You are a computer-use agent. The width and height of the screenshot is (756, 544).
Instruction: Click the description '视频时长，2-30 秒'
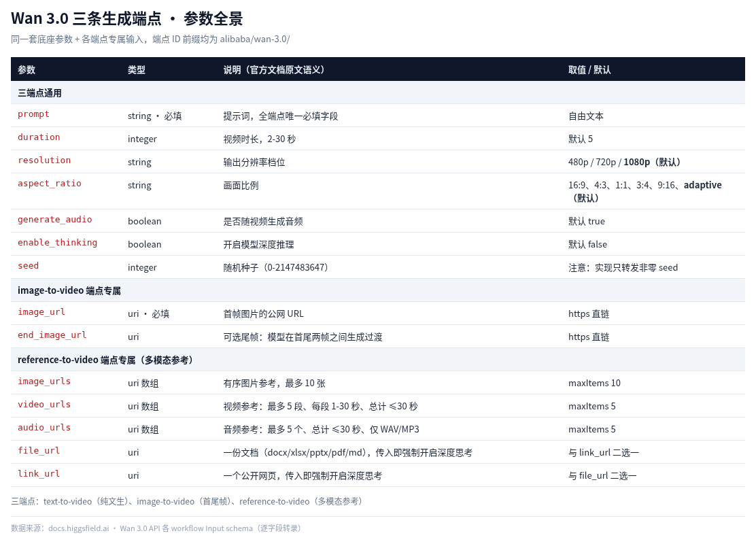click(260, 139)
